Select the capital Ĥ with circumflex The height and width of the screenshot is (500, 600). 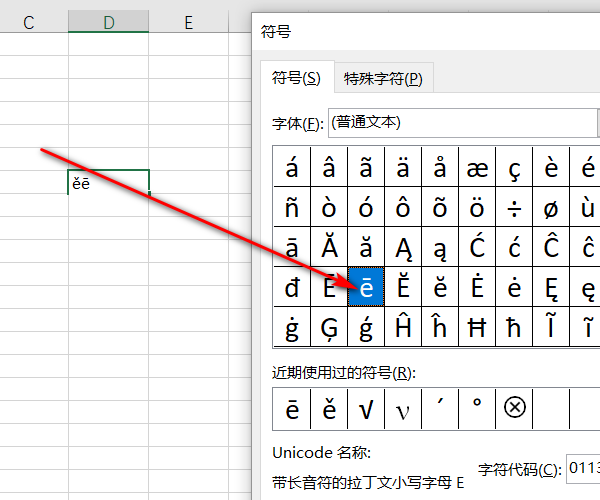pos(403,327)
